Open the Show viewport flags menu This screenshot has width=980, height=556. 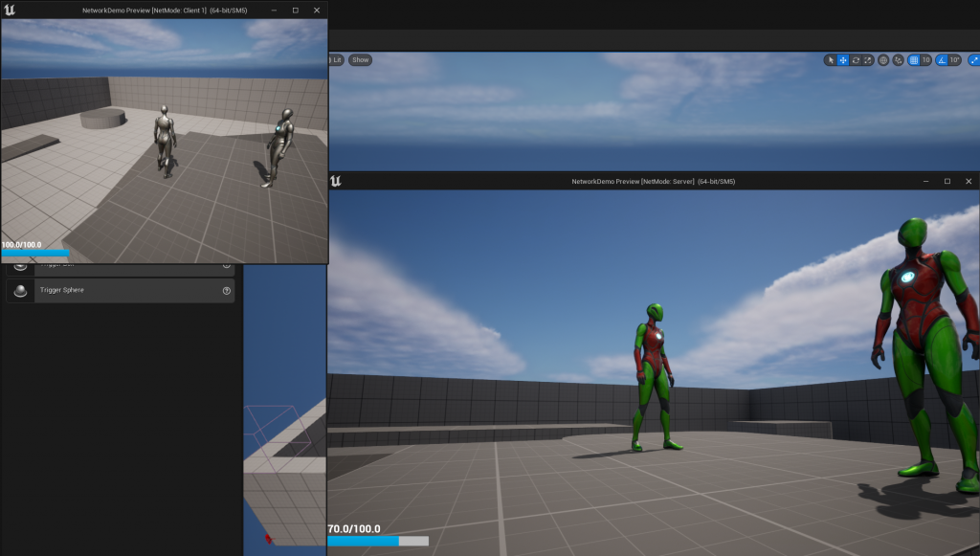(x=360, y=60)
